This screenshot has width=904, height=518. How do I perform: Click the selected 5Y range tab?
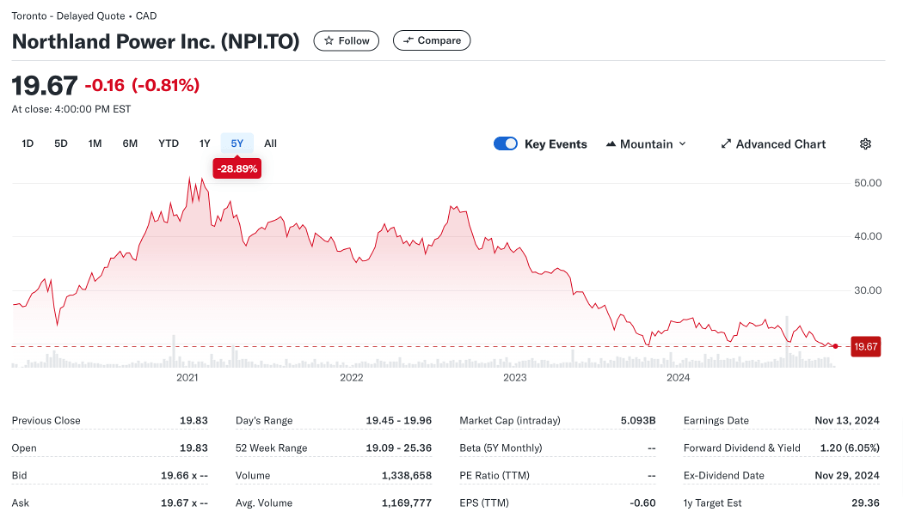click(x=237, y=144)
